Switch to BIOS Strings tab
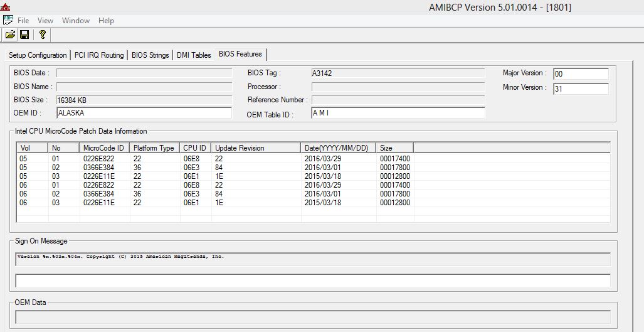The height and width of the screenshot is (332, 644). (x=150, y=55)
